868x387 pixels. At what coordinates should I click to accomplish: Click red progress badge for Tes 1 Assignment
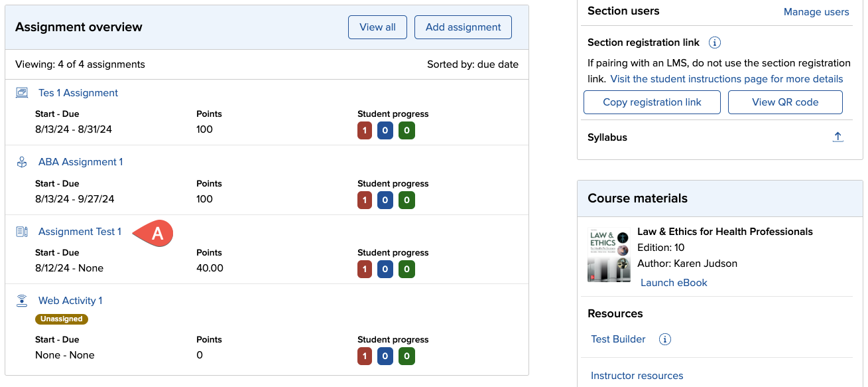click(365, 131)
